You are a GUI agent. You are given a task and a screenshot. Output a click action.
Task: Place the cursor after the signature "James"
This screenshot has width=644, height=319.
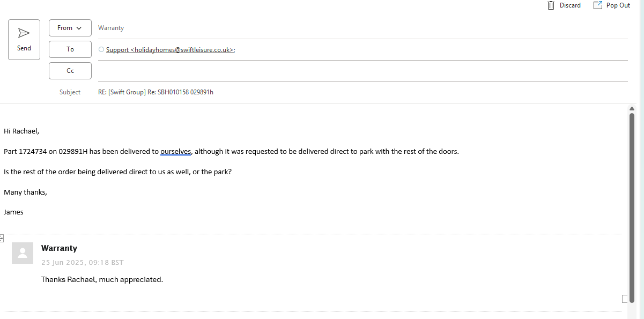coord(24,212)
